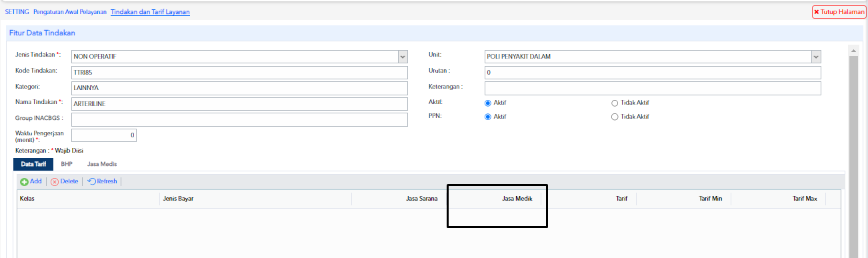
Task: Select Tidak Aktif radio for Aktif field
Action: (615, 103)
